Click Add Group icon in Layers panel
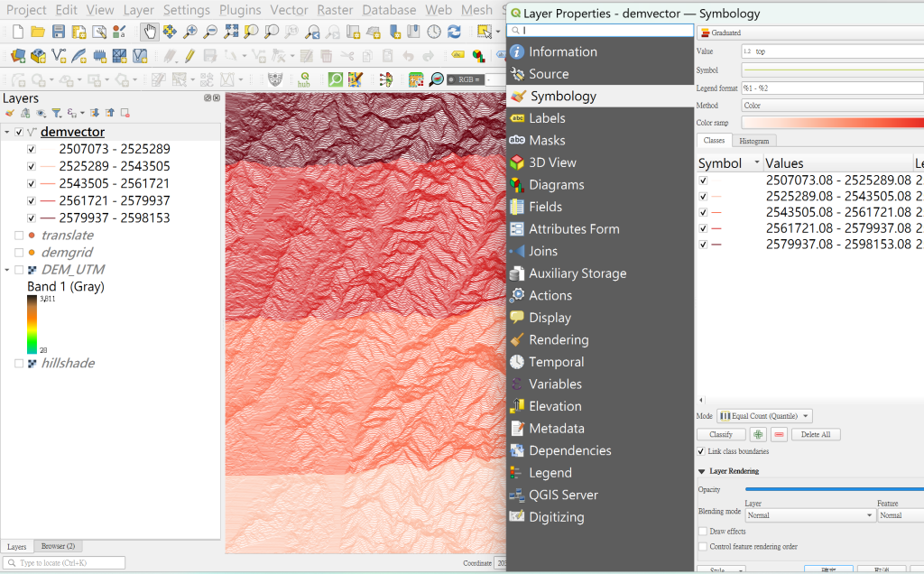This screenshot has height=574, width=924. [25, 113]
